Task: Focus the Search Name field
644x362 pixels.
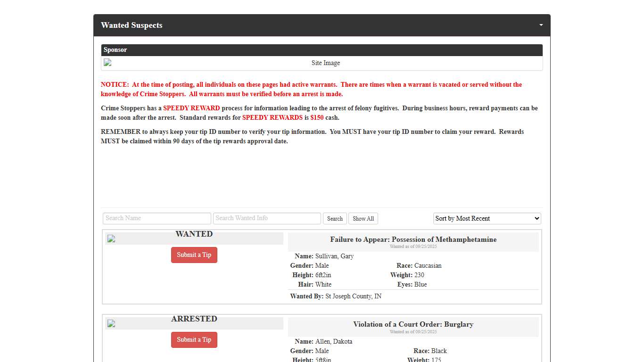Action: [157, 218]
